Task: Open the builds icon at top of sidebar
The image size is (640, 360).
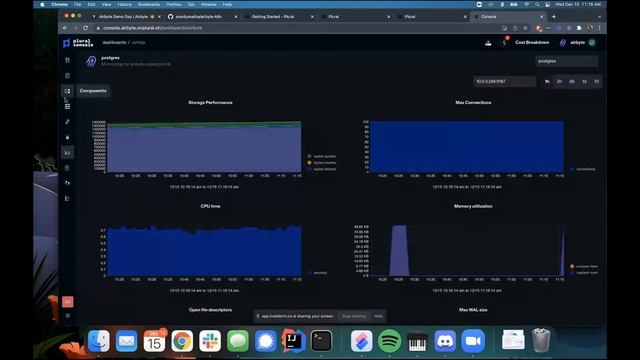Action: pos(67,60)
